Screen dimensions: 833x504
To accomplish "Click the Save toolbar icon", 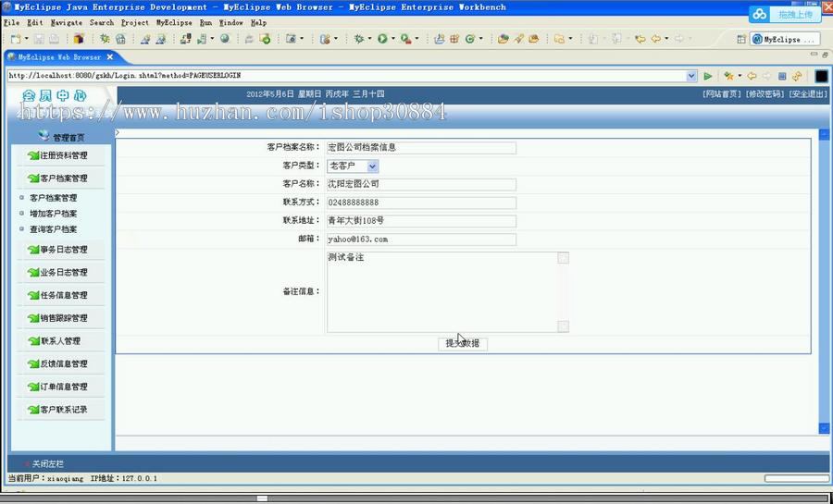I will (39, 39).
